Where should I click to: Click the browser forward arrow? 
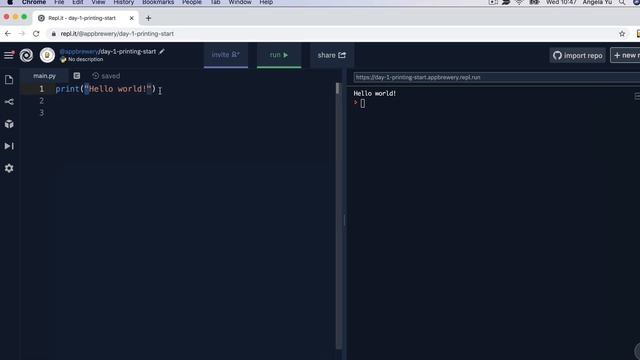point(22,33)
